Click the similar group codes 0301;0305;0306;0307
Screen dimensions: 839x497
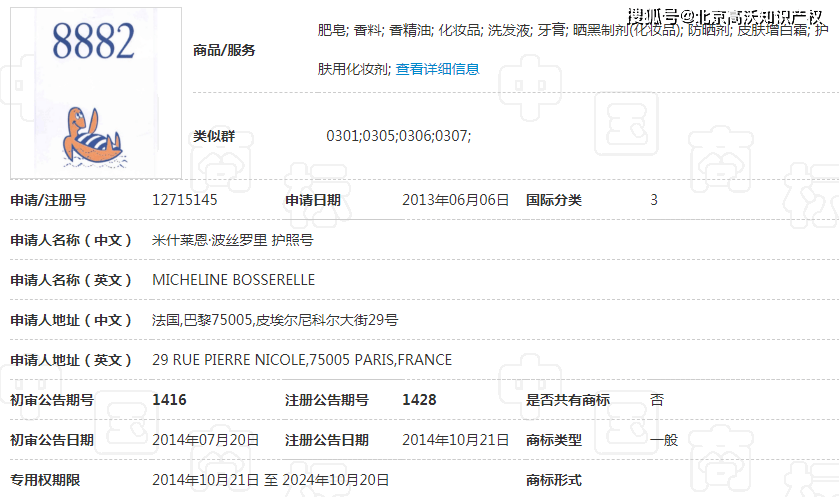coord(398,136)
